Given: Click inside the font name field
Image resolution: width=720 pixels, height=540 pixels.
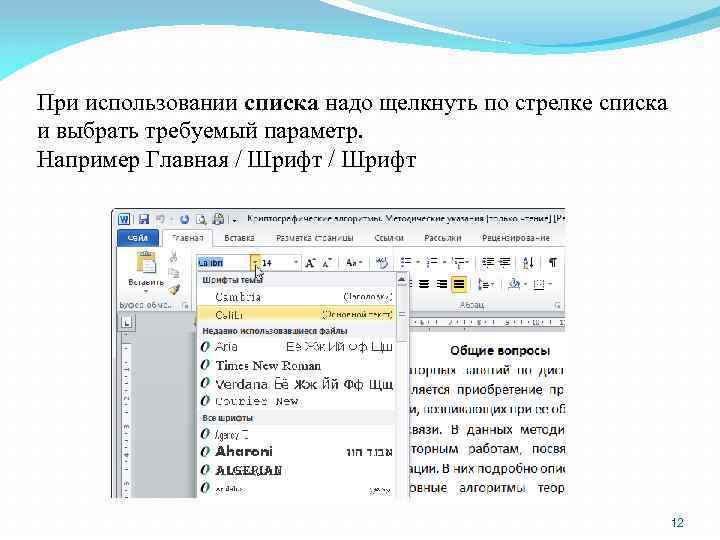Looking at the screenshot, I should [224, 263].
